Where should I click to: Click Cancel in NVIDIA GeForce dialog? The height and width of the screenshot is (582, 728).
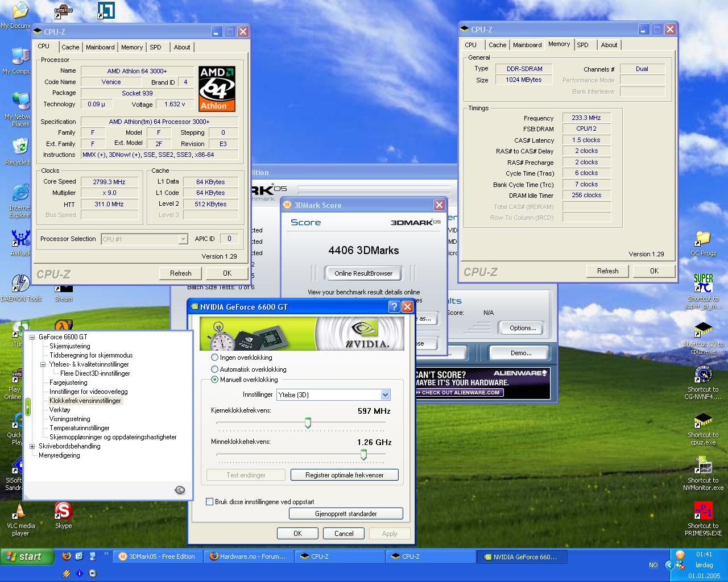(x=344, y=534)
